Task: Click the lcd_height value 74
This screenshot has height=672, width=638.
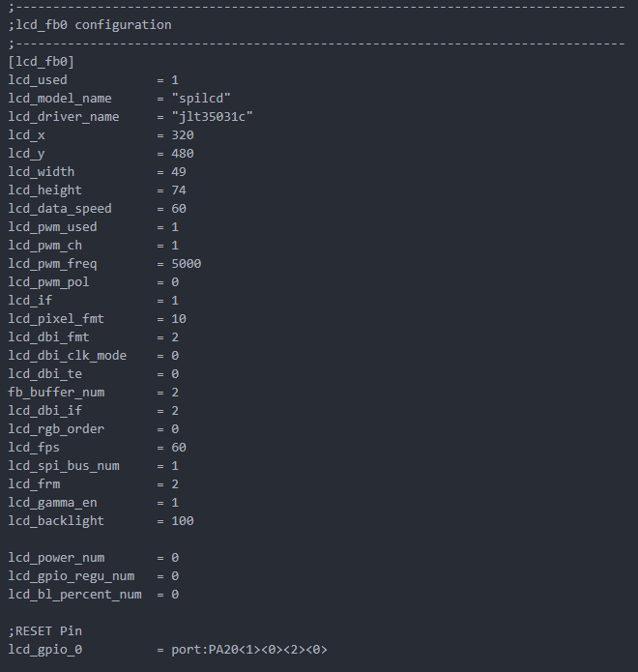Action: (179, 190)
